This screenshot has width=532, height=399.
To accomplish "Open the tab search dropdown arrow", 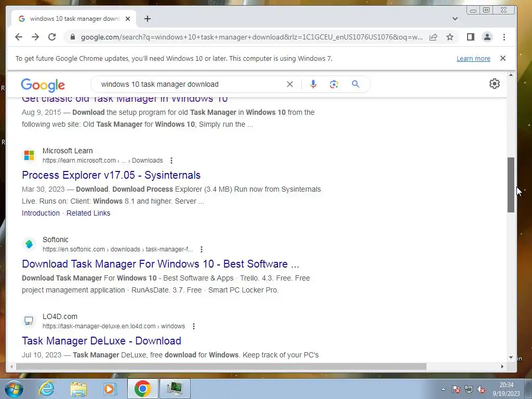I will point(455,19).
